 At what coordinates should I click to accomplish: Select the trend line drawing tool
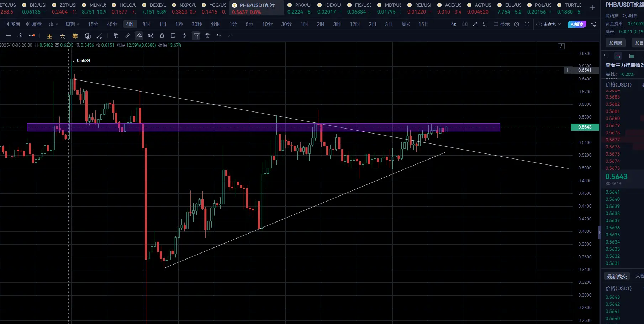[20, 36]
